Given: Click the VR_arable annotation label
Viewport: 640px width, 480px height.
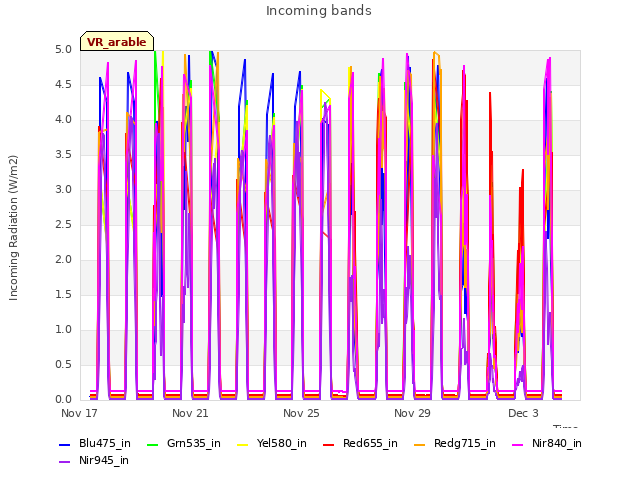Looking at the screenshot, I should [x=117, y=41].
